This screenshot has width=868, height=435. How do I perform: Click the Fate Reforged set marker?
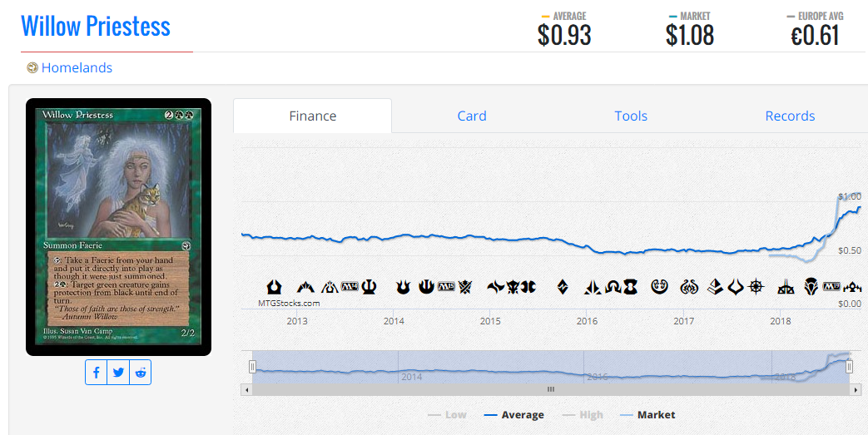pyautogui.click(x=495, y=287)
